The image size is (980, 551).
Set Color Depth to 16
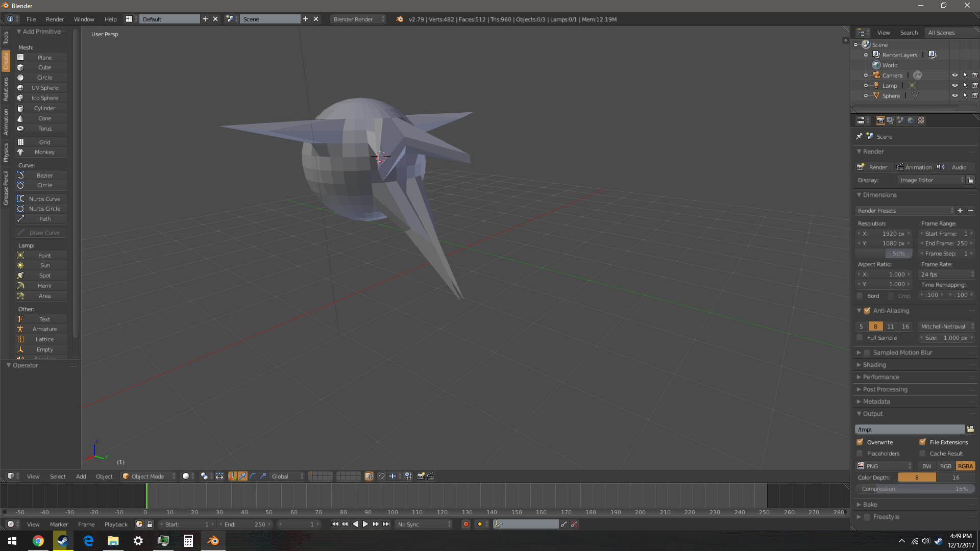pyautogui.click(x=955, y=477)
